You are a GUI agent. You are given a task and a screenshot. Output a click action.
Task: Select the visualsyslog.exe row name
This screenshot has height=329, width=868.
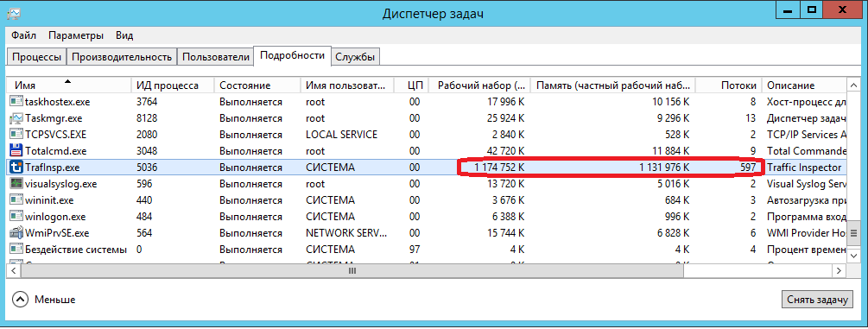(61, 184)
